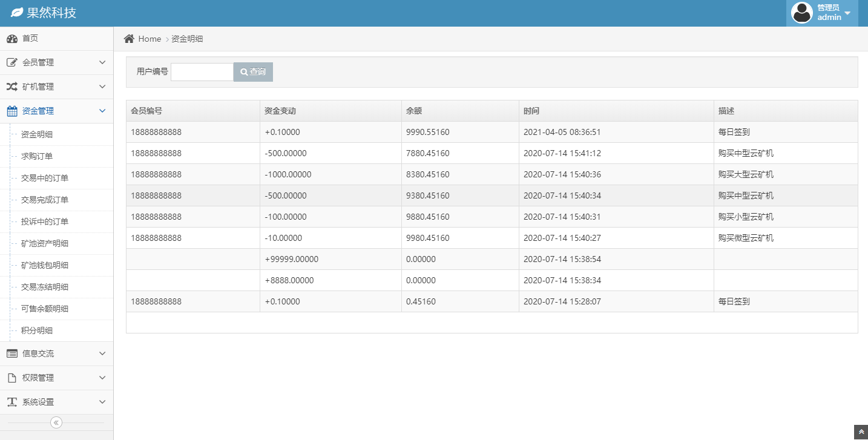
Task: Open 矿池钱包明细 submenu item
Action: (56, 265)
